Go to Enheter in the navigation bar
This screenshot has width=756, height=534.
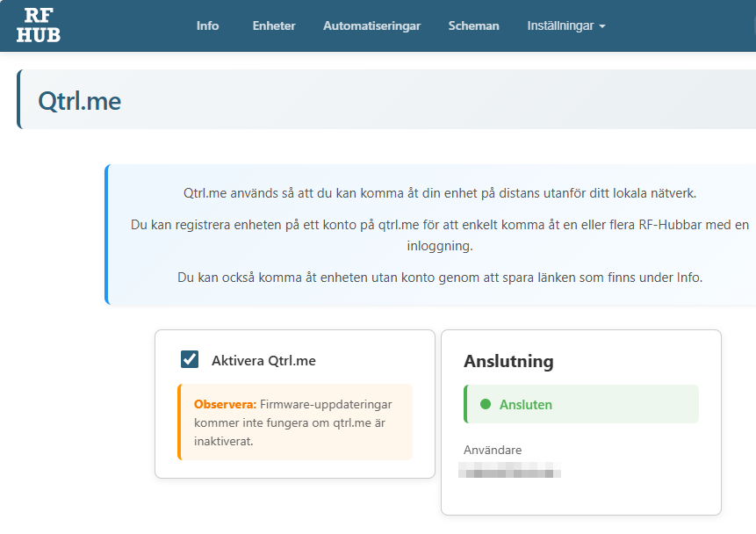pyautogui.click(x=274, y=25)
